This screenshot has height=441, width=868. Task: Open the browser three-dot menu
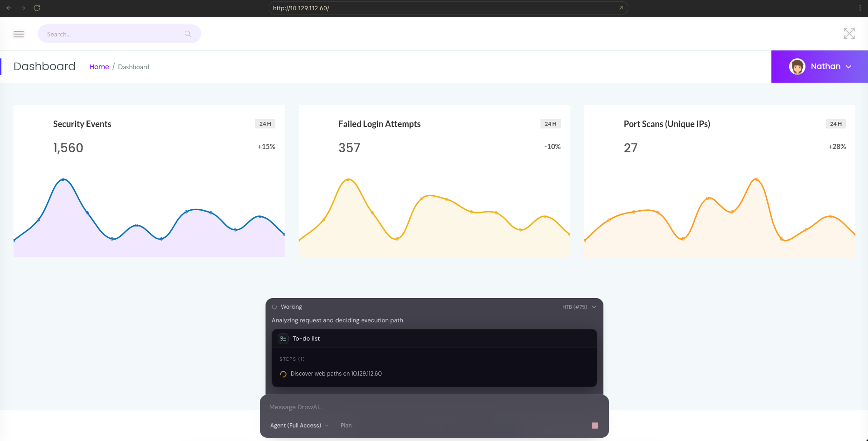pos(860,8)
